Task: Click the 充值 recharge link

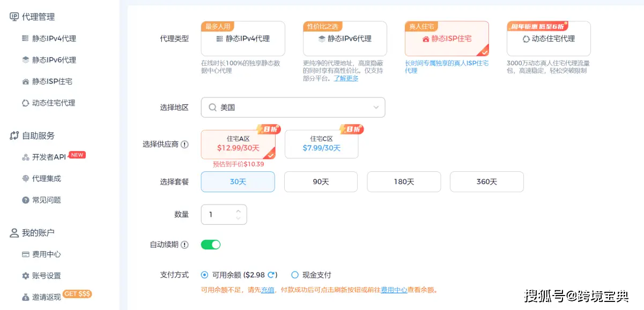Action: [267, 289]
